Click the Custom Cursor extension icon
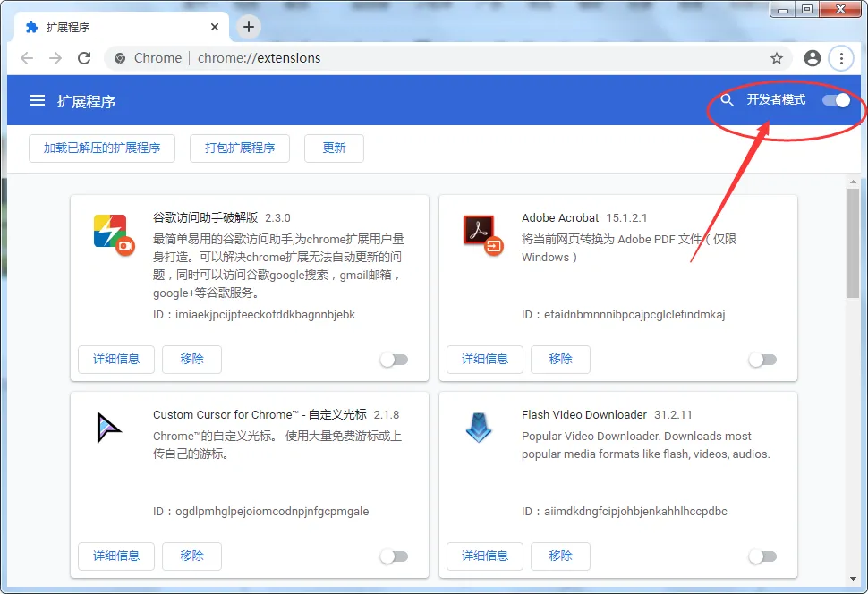 pyautogui.click(x=108, y=428)
